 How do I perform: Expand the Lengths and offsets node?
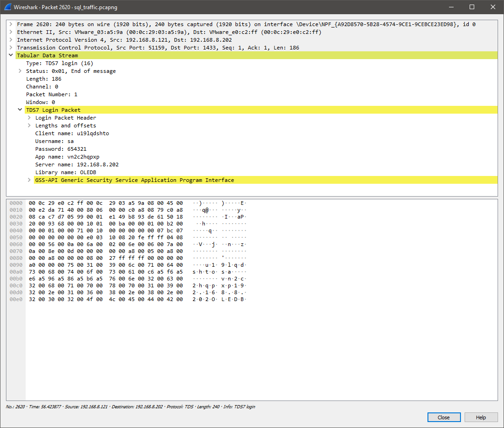(29, 126)
